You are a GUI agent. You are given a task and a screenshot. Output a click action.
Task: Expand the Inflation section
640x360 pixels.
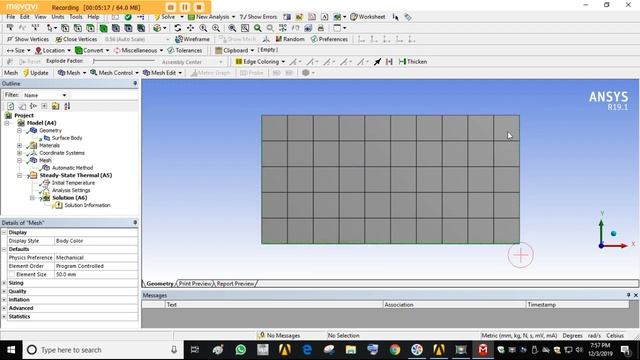[4, 300]
